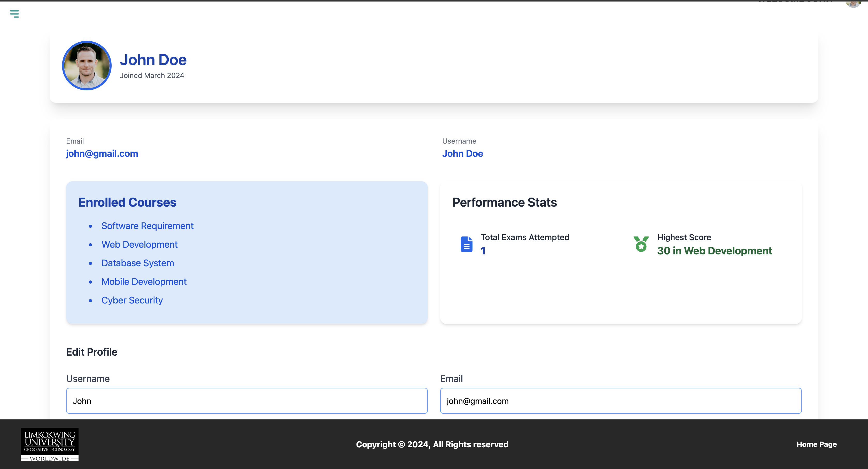Open Web Development course
Viewport: 868px width, 469px height.
139,245
